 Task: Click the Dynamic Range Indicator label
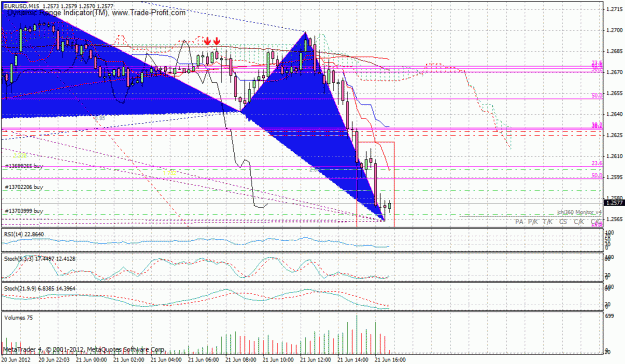96,13
